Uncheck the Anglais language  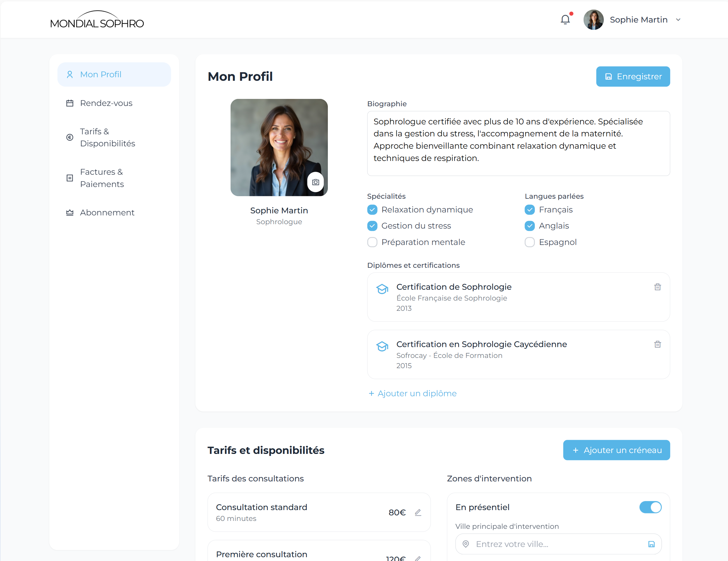[x=529, y=226]
